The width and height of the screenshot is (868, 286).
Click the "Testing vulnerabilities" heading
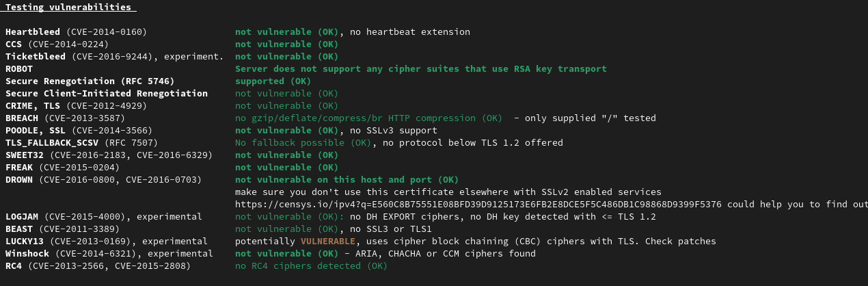click(x=68, y=8)
